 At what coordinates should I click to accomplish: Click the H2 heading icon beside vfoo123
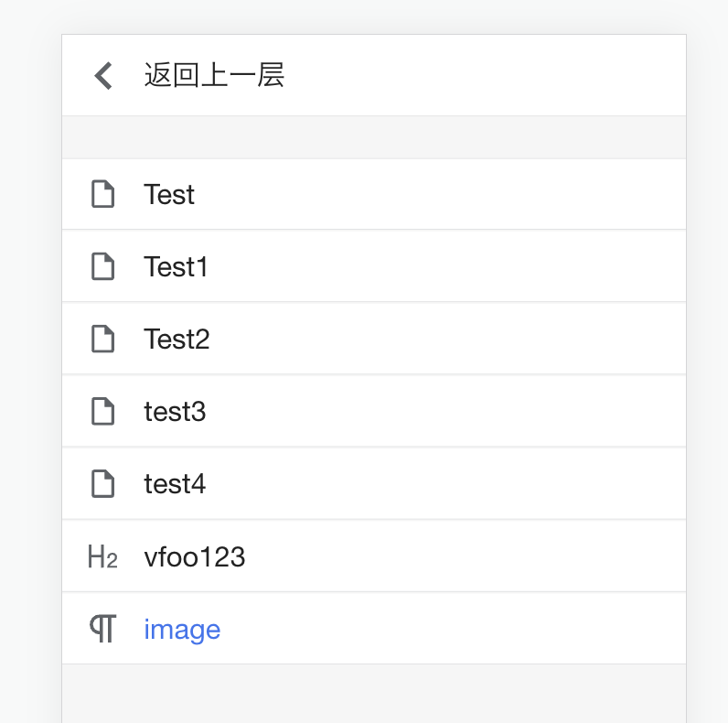(102, 556)
